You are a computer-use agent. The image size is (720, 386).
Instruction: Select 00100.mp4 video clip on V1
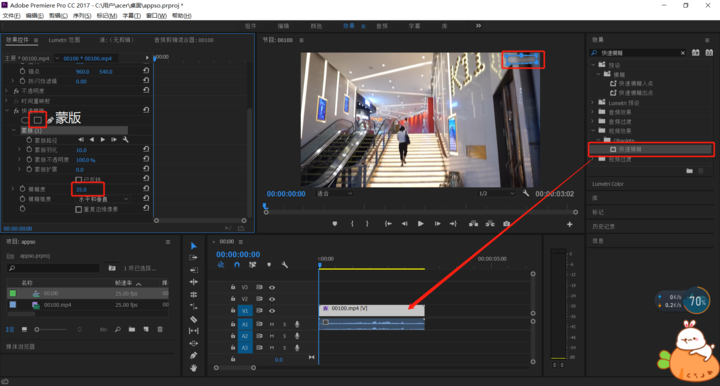371,310
